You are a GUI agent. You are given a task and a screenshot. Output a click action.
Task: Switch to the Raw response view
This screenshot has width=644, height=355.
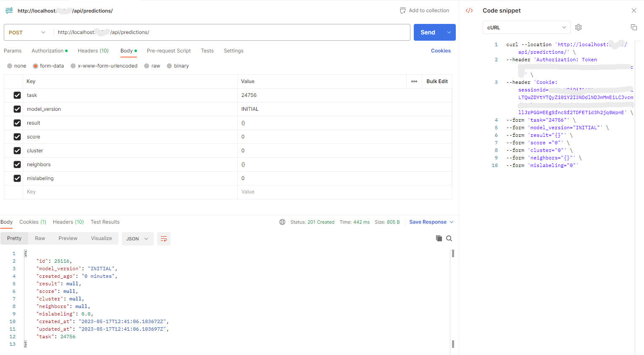tap(40, 238)
